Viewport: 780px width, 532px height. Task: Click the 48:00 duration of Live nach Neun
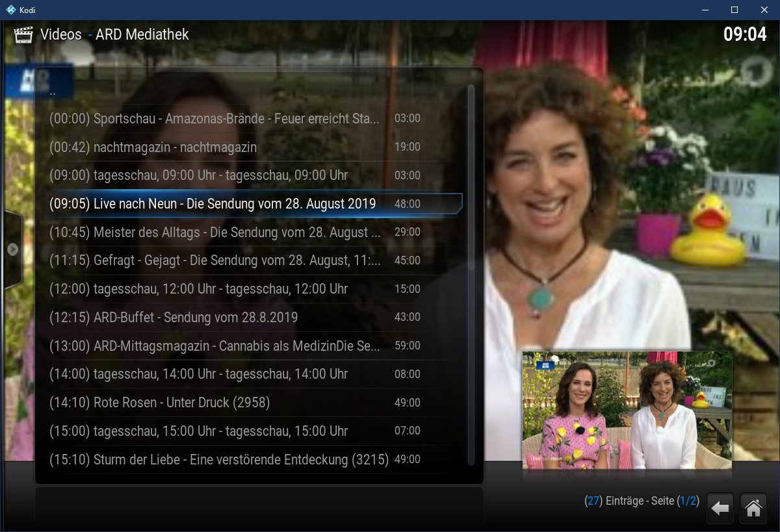[x=408, y=204]
